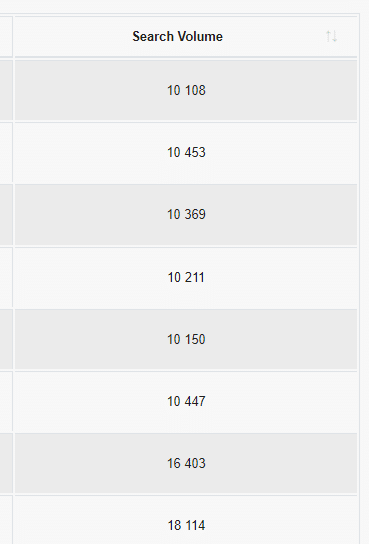This screenshot has height=544, width=369.
Task: Click the cut-off cell left of 10 211
Action: tap(6, 278)
